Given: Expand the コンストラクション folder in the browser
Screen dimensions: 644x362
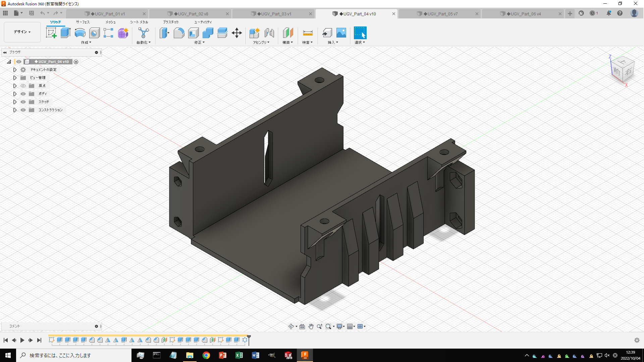Looking at the screenshot, I should 15,110.
